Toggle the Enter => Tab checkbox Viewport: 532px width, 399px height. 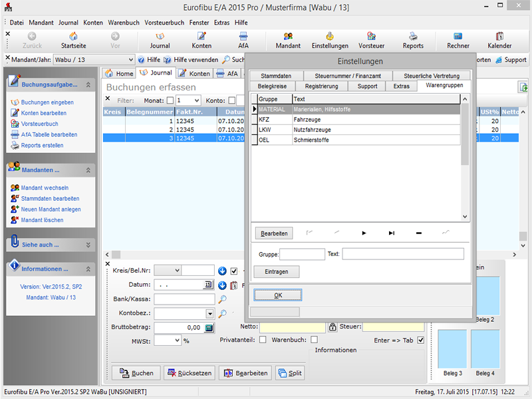click(421, 340)
